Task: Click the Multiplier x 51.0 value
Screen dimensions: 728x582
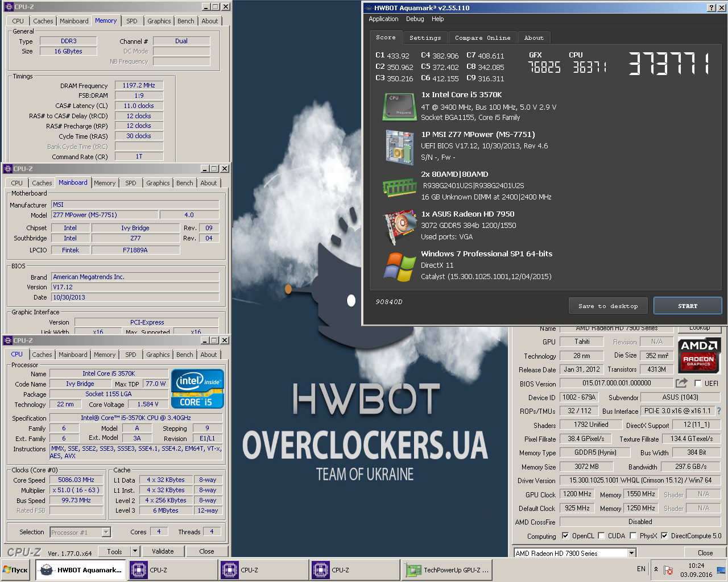Action: (x=76, y=490)
